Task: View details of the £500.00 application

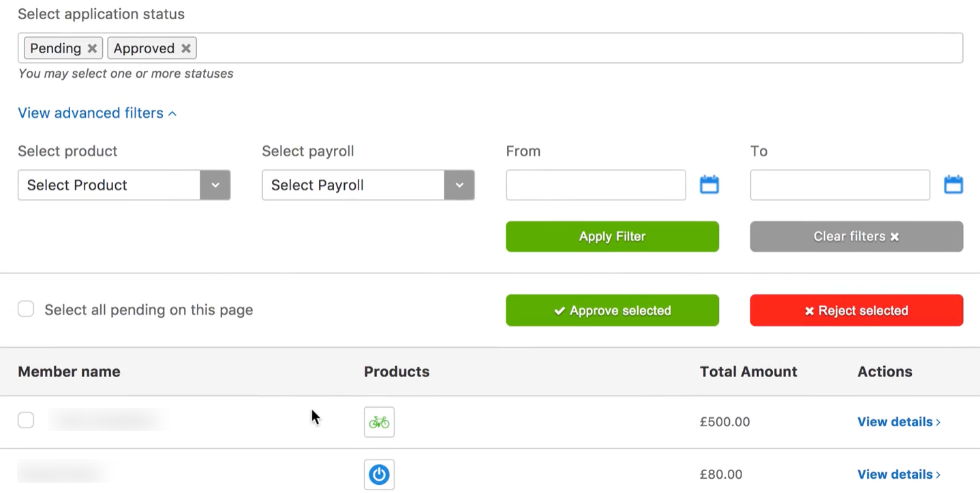Action: tap(898, 422)
